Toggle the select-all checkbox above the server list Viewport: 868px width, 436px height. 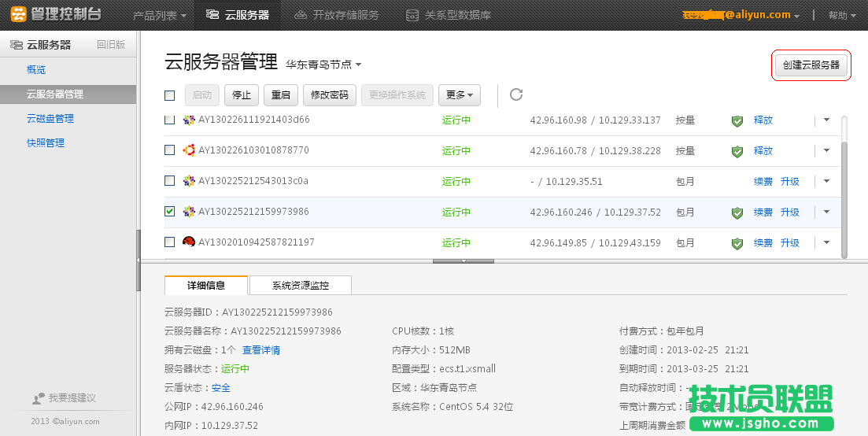(x=170, y=95)
